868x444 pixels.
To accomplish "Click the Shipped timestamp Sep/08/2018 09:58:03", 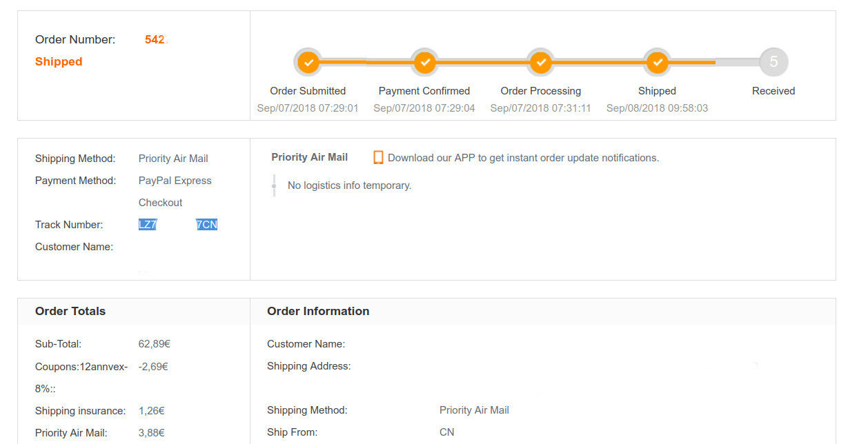I will 657,108.
